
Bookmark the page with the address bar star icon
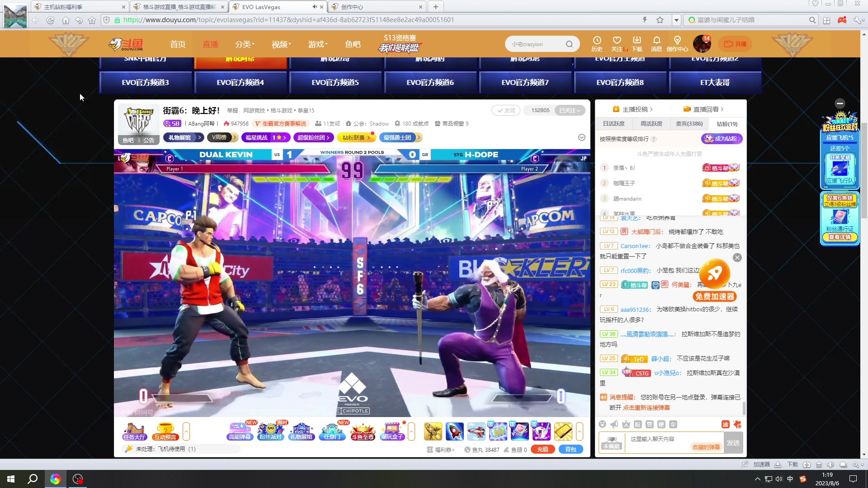(660, 20)
